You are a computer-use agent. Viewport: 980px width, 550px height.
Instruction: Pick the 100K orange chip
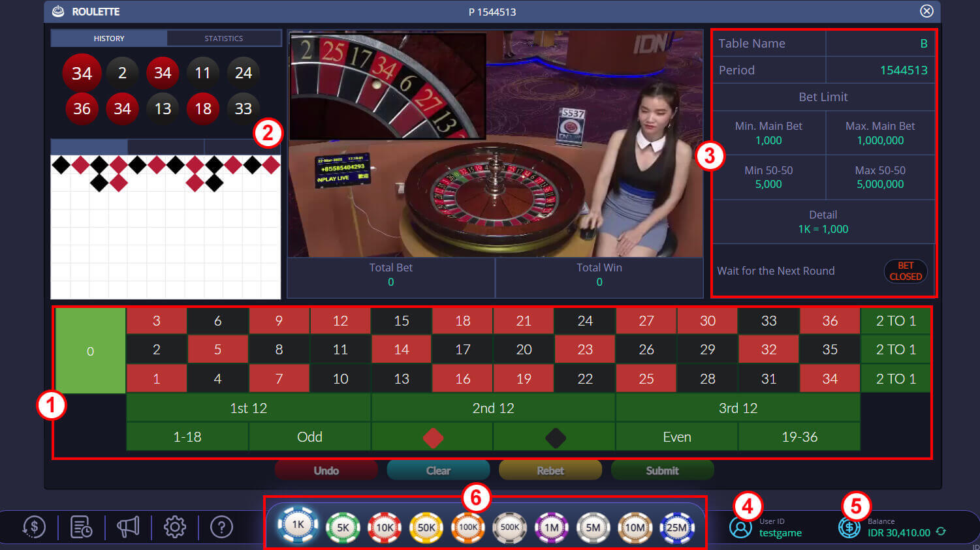coord(468,527)
